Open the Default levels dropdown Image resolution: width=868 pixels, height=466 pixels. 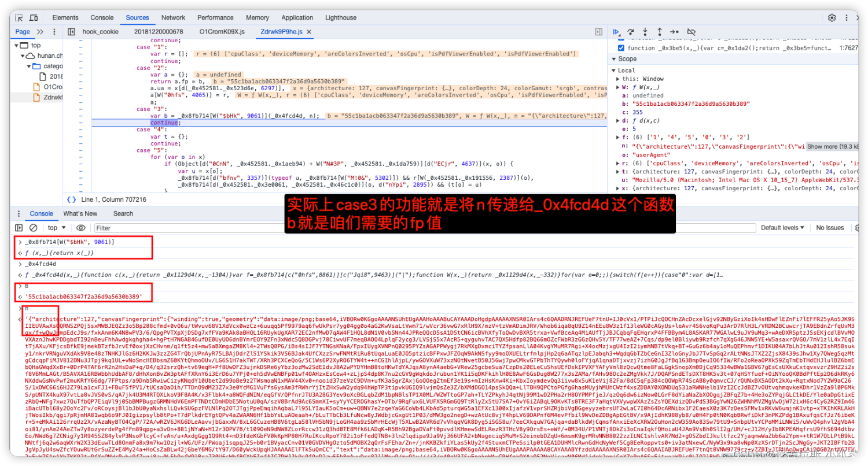click(x=782, y=227)
